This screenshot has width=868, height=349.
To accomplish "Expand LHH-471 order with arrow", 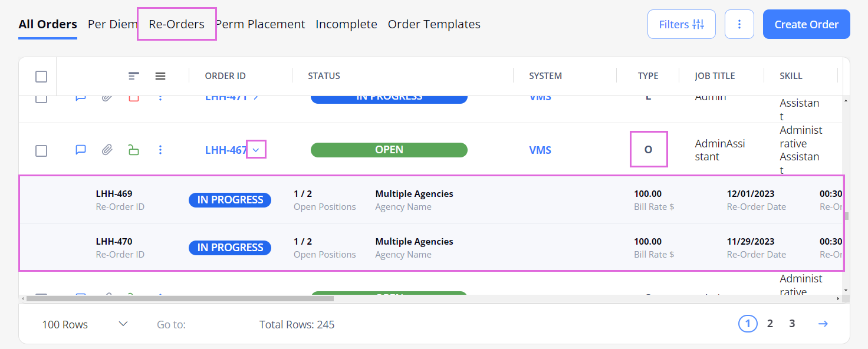I will tap(256, 97).
